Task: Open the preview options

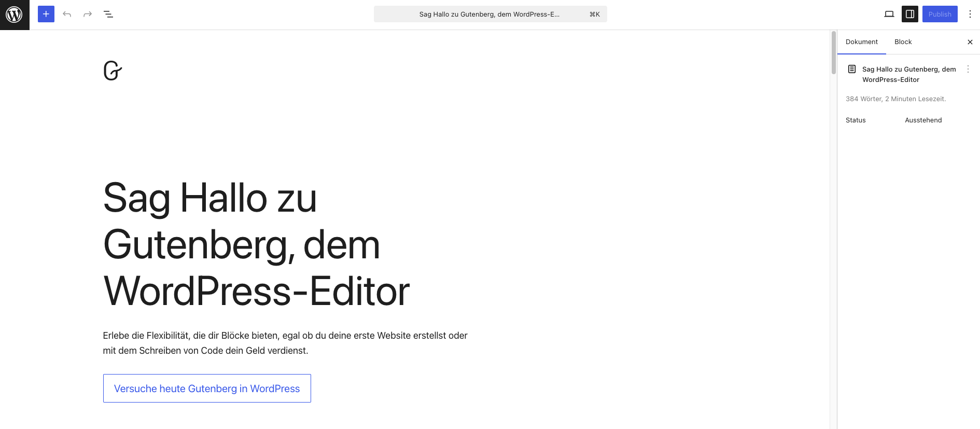Action: tap(889, 14)
